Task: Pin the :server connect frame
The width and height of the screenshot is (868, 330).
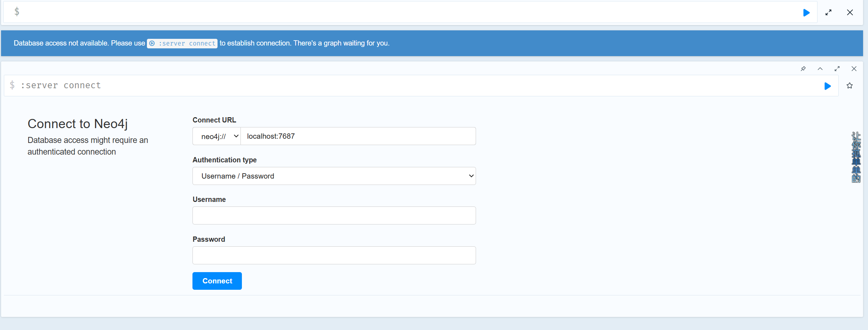Action: coord(803,69)
